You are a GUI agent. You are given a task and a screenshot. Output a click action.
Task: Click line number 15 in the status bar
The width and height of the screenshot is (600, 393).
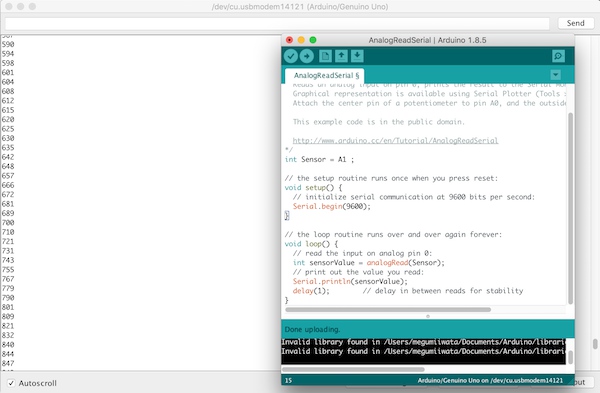click(288, 380)
